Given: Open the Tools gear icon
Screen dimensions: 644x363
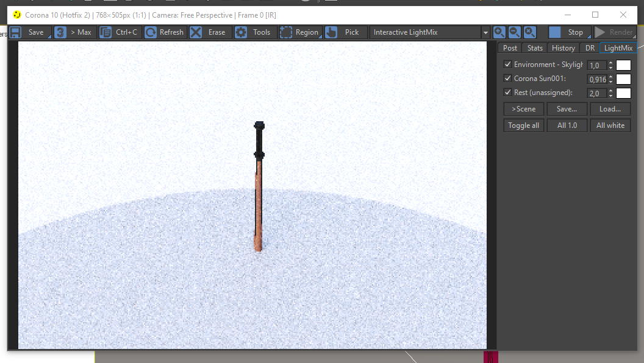Looking at the screenshot, I should pos(241,32).
